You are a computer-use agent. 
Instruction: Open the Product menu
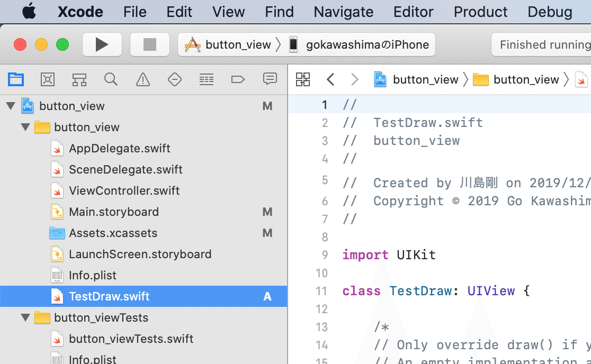(480, 12)
